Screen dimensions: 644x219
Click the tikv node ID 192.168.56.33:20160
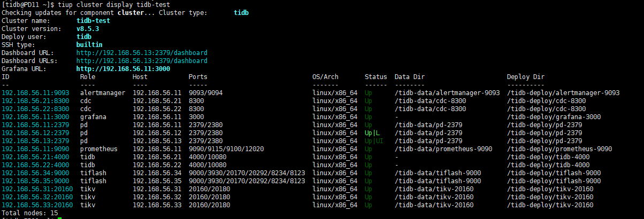(37, 205)
